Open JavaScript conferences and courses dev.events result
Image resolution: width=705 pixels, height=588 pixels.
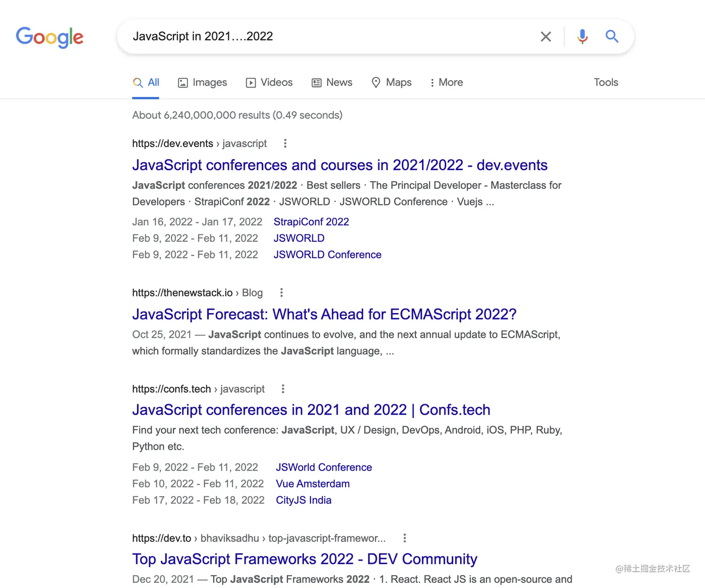coord(339,165)
